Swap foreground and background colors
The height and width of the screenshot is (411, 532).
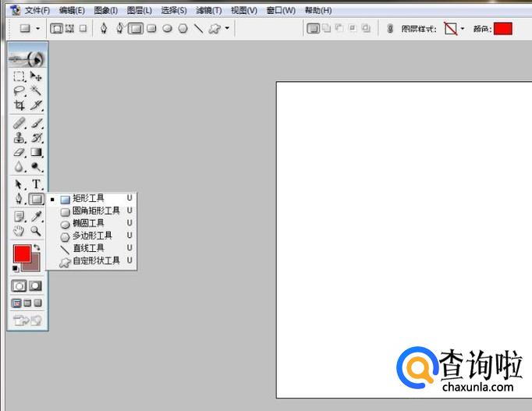point(37,247)
